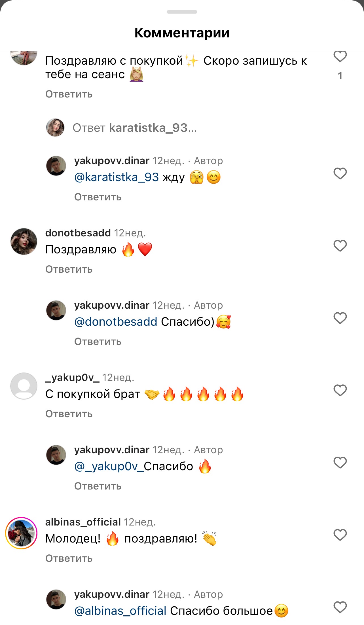Like the donotbesadd congratulation comment

tap(340, 246)
